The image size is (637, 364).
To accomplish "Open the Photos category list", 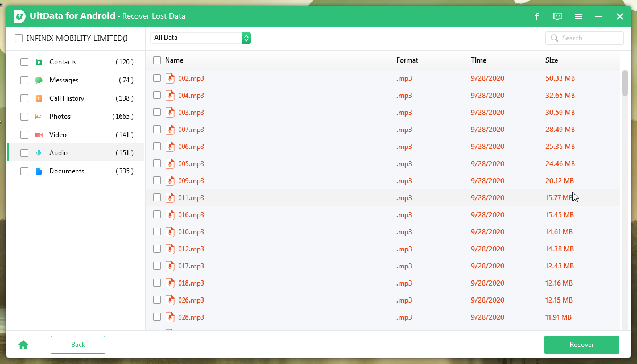I will click(76, 117).
